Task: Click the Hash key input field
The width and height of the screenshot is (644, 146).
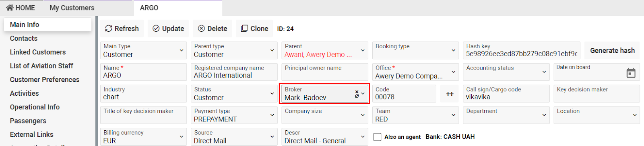Action: click(x=522, y=50)
